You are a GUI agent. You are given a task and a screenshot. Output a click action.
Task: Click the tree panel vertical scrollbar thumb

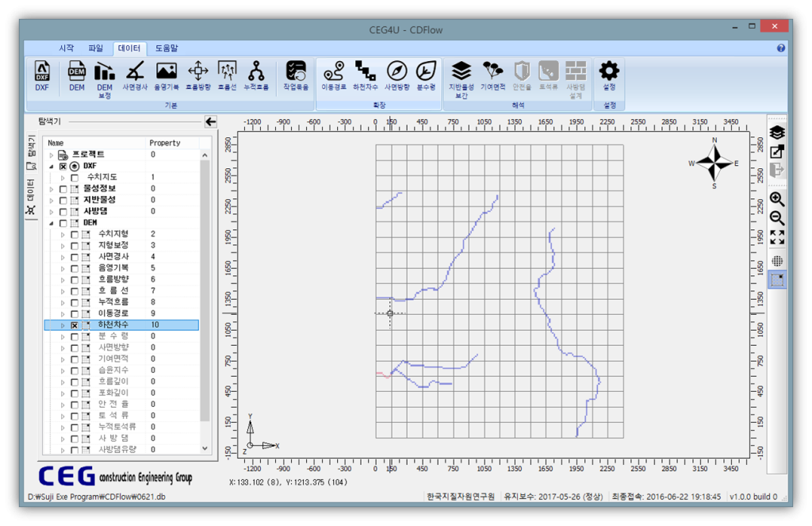tap(205, 290)
